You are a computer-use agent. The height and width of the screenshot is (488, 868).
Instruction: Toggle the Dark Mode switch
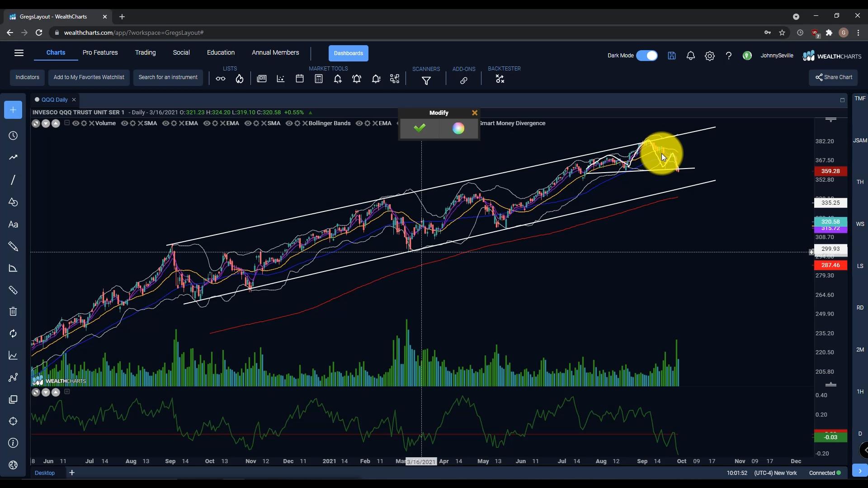[x=647, y=56]
